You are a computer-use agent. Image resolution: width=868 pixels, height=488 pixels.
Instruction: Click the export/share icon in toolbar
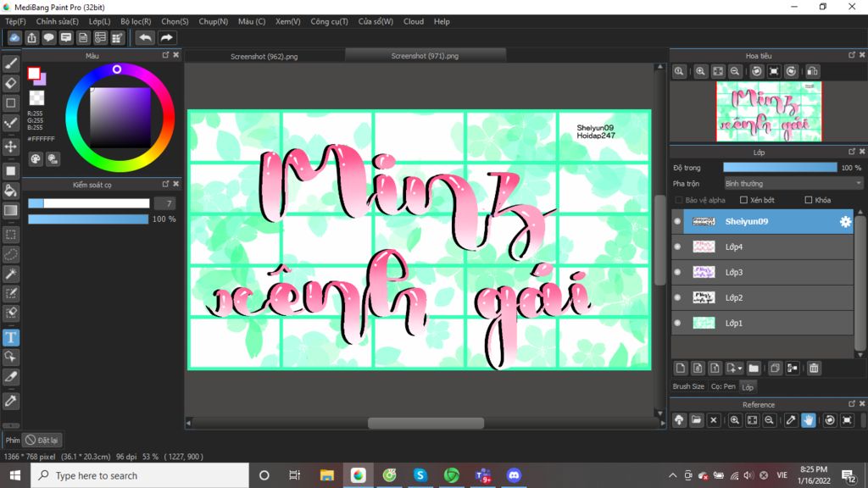tap(31, 37)
